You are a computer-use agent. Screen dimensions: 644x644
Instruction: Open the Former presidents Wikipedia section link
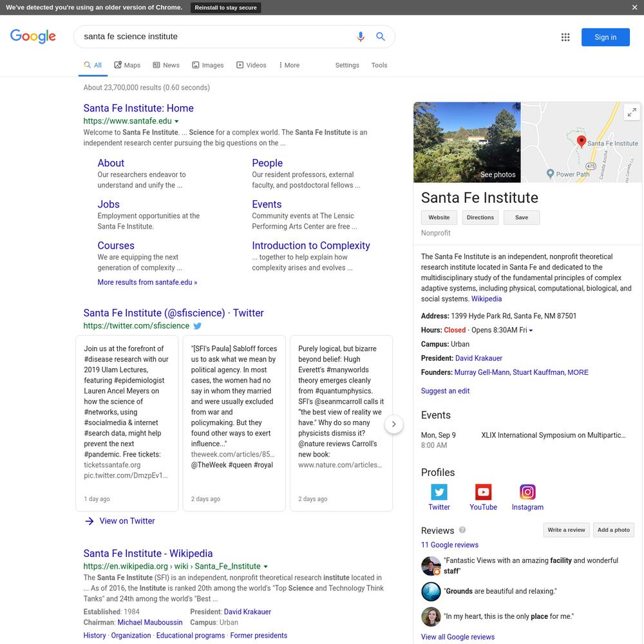[x=258, y=636]
